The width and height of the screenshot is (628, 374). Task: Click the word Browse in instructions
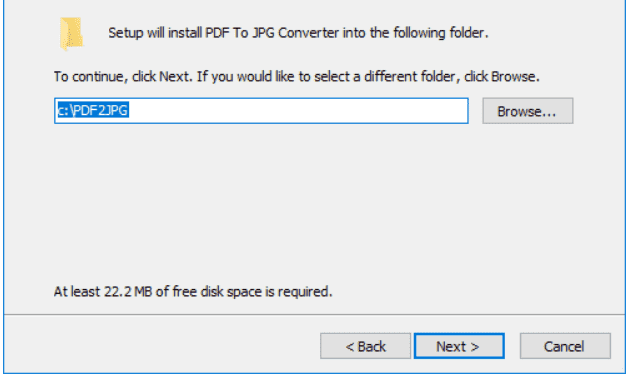[513, 76]
